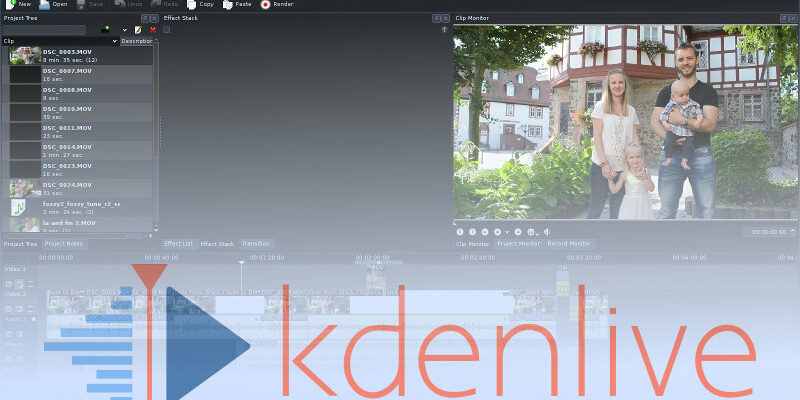Toggle the Effect Stack checkbox
This screenshot has height=400, width=800.
click(166, 30)
